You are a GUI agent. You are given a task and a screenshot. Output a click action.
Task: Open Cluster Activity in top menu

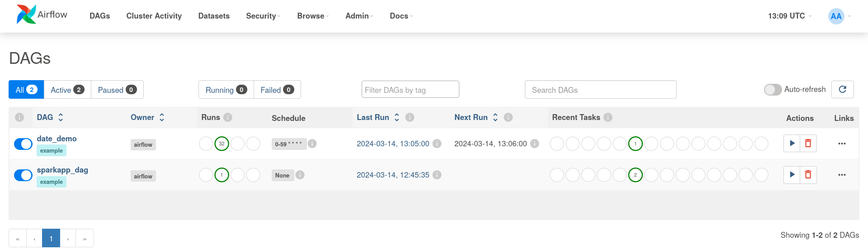point(154,16)
